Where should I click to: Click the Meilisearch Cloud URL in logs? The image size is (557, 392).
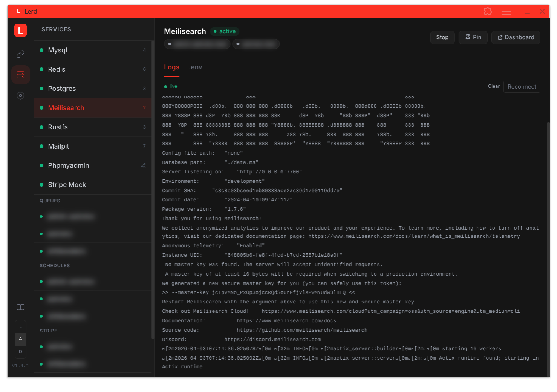(x=390, y=311)
